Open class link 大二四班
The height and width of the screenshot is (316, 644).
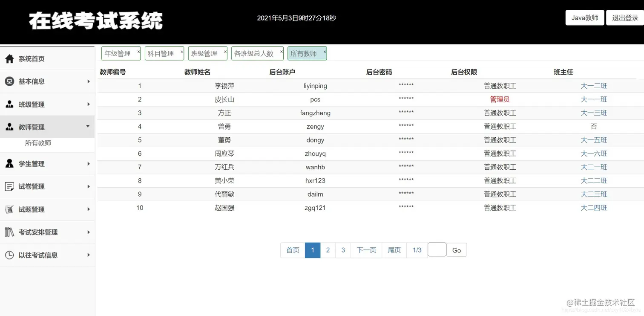(594, 208)
